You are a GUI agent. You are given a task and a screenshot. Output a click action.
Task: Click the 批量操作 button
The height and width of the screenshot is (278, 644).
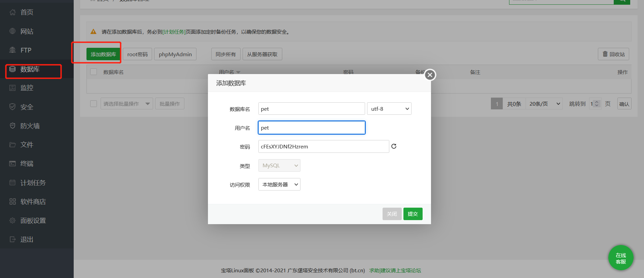tap(170, 104)
